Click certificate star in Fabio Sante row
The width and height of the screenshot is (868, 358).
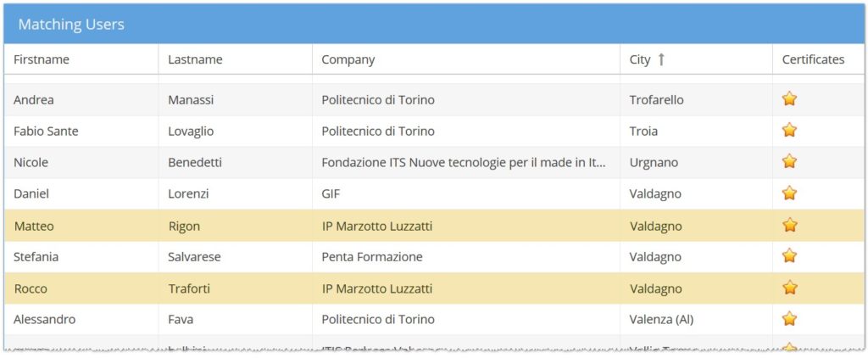(x=789, y=131)
